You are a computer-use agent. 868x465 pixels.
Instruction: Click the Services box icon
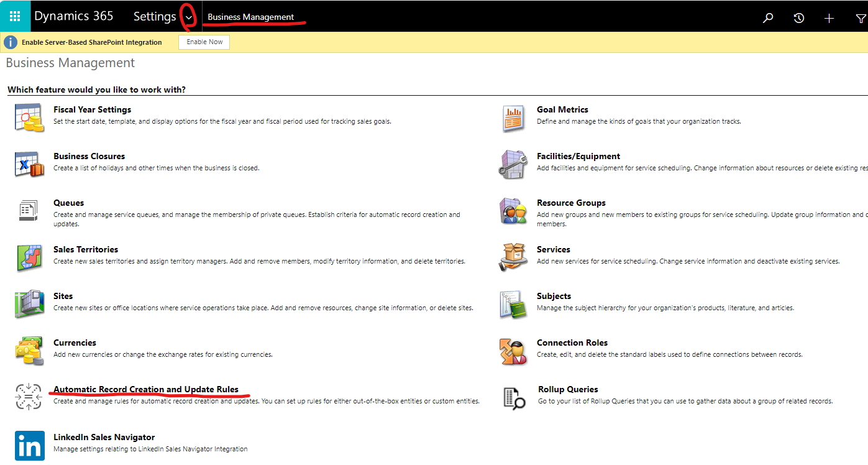[513, 257]
